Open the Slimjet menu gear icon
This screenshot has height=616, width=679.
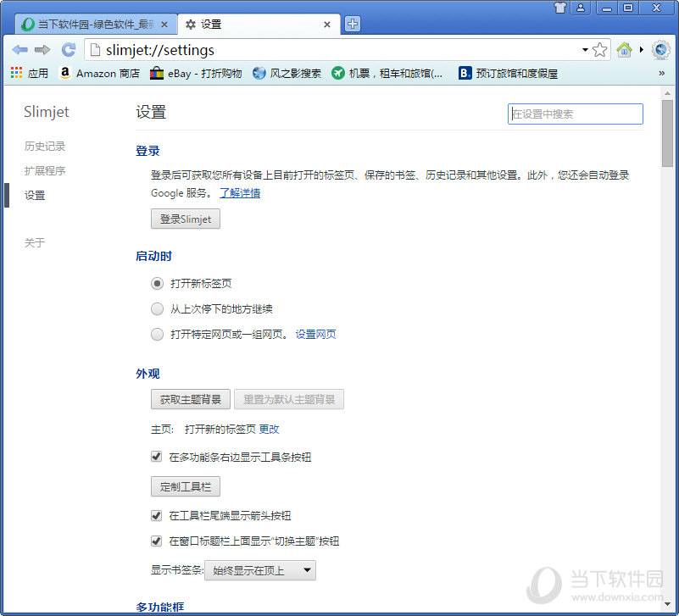tap(661, 49)
